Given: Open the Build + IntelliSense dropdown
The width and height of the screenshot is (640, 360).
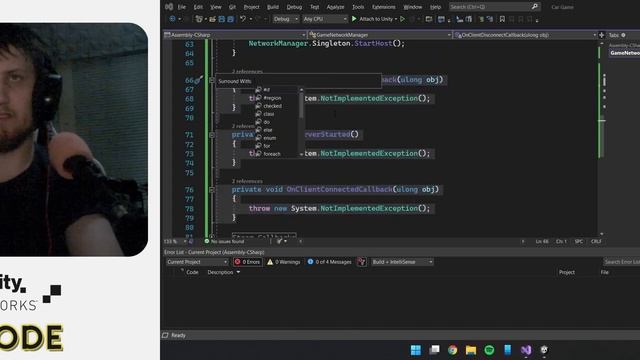Looking at the screenshot, I should pyautogui.click(x=402, y=262).
